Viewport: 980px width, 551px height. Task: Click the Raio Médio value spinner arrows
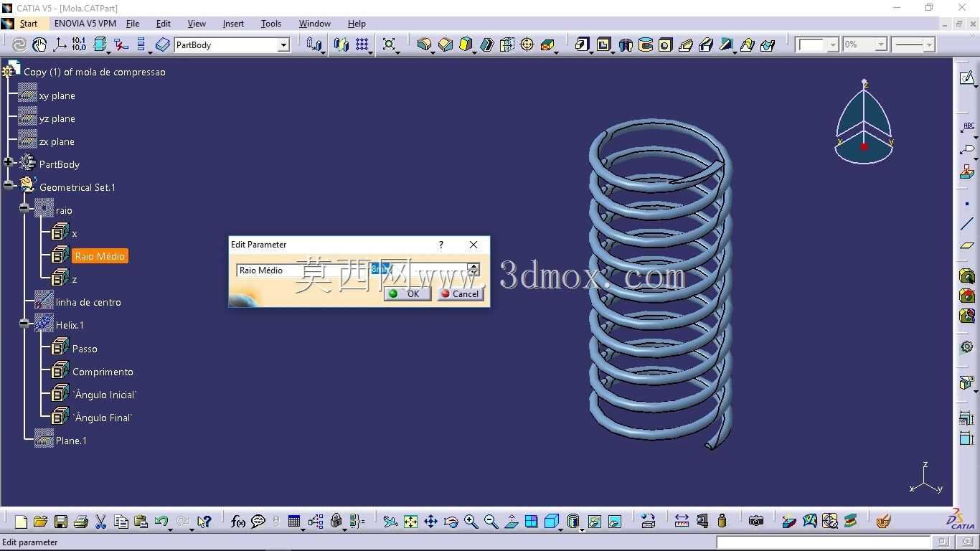pyautogui.click(x=473, y=270)
